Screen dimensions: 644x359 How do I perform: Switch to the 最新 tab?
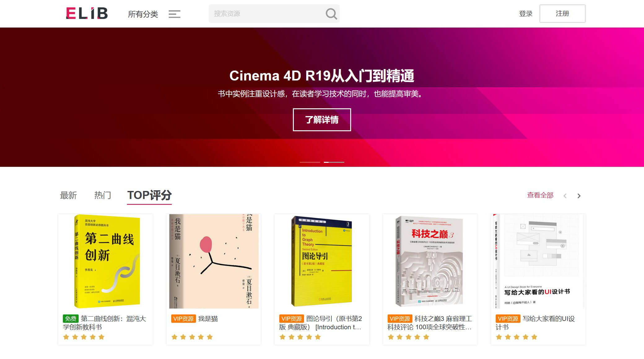[68, 195]
